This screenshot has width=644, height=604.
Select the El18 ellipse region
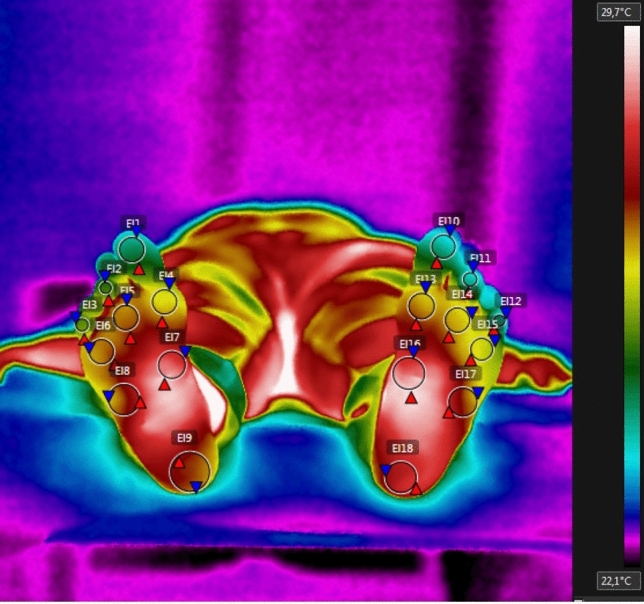402,476
